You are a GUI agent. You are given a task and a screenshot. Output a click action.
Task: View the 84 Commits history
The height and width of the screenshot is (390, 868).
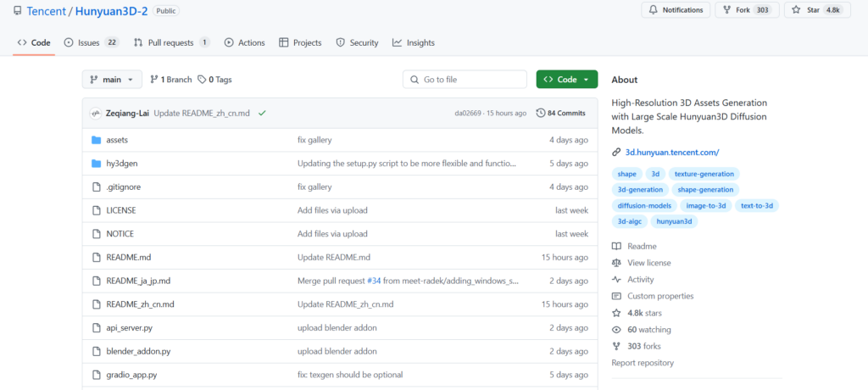pos(565,113)
